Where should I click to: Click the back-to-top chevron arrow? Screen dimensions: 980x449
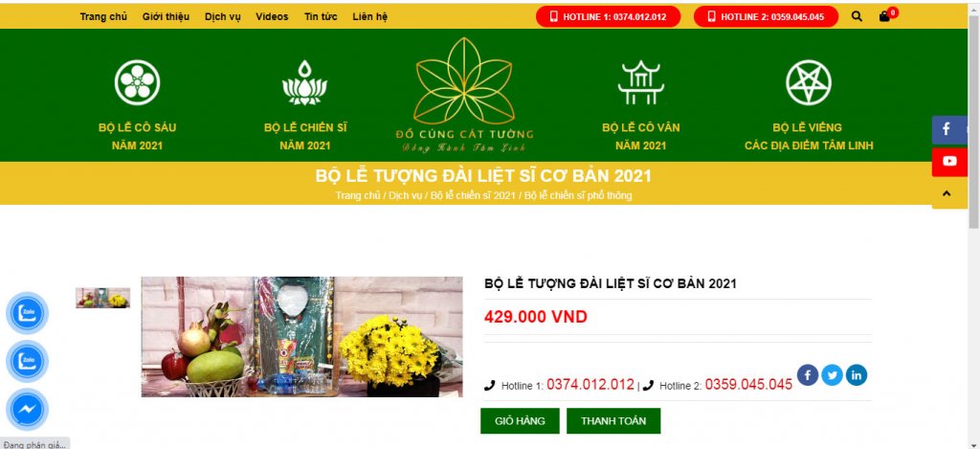point(947,193)
